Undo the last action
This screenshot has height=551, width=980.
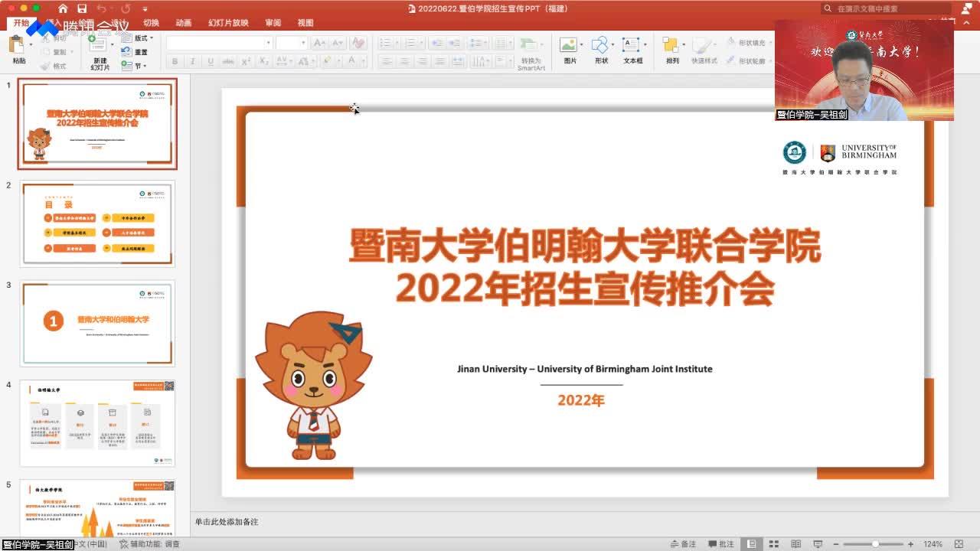pyautogui.click(x=102, y=8)
